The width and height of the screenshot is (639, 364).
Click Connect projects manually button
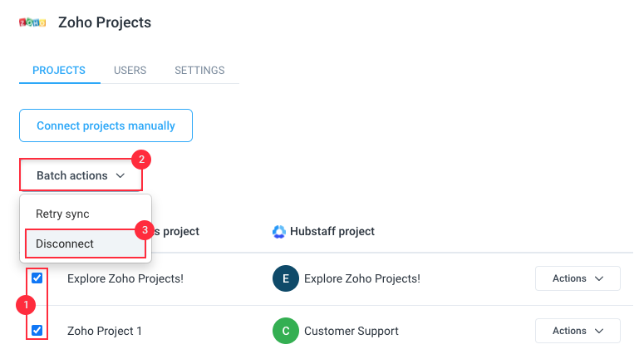tap(106, 125)
